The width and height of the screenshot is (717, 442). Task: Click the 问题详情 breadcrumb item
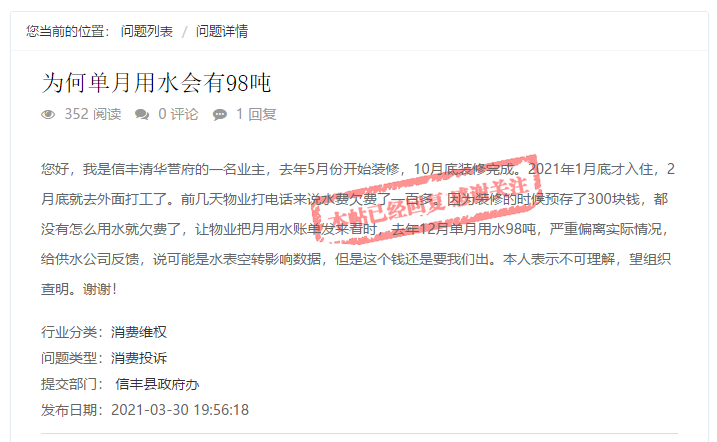pyautogui.click(x=222, y=32)
